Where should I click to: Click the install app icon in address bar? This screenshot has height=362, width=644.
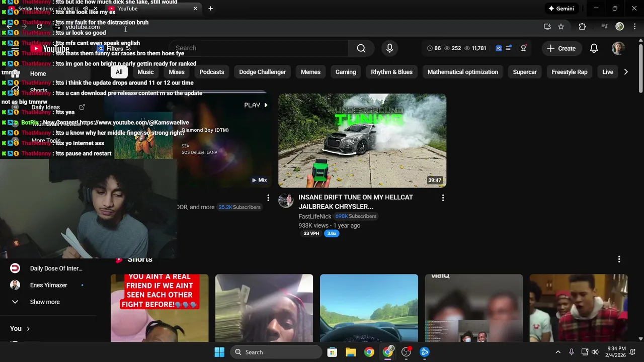coord(547,27)
